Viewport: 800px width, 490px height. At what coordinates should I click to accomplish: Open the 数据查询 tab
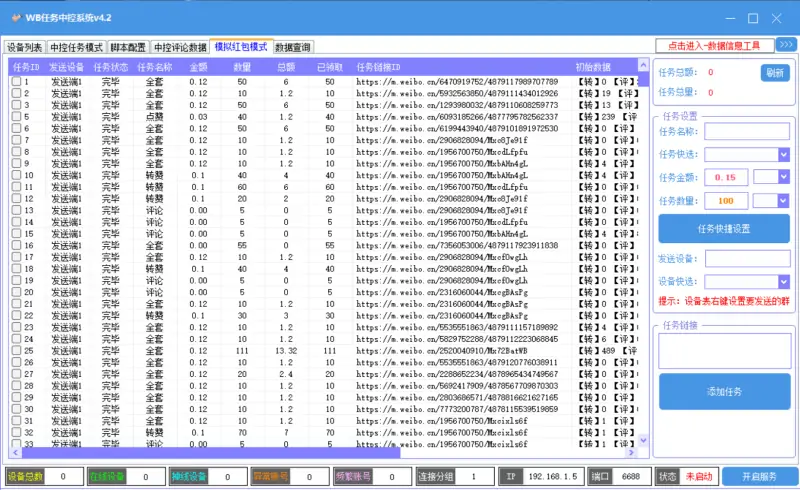pyautogui.click(x=293, y=47)
